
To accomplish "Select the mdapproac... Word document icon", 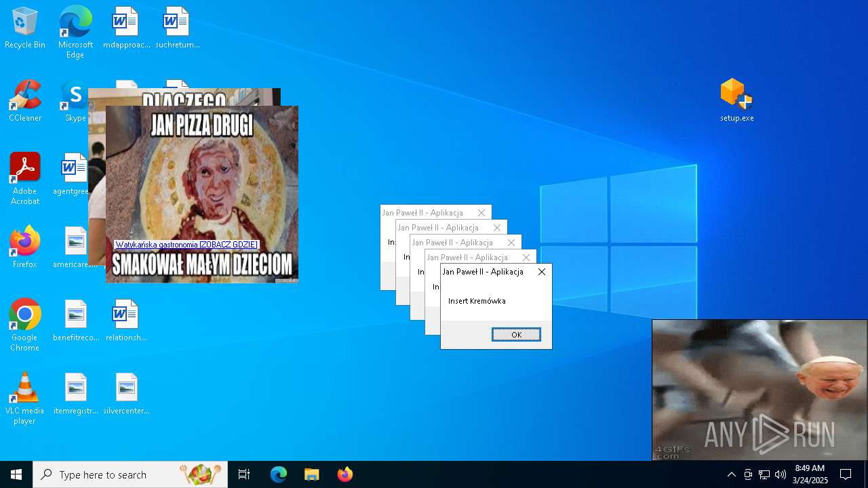I will click(x=126, y=28).
